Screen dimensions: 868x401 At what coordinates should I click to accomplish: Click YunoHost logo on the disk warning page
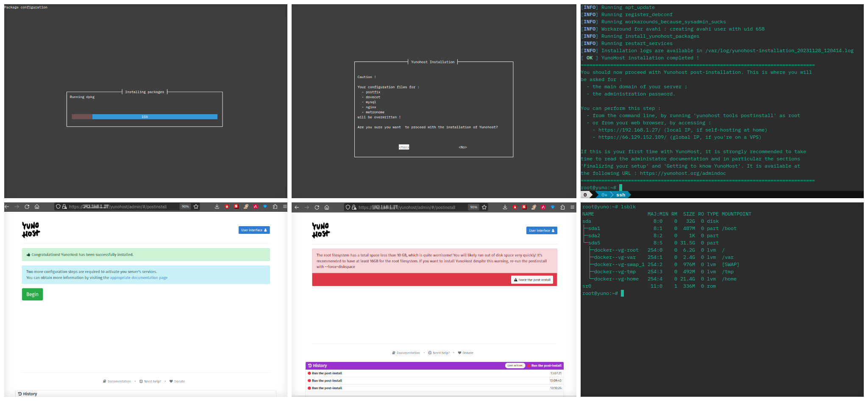click(321, 230)
